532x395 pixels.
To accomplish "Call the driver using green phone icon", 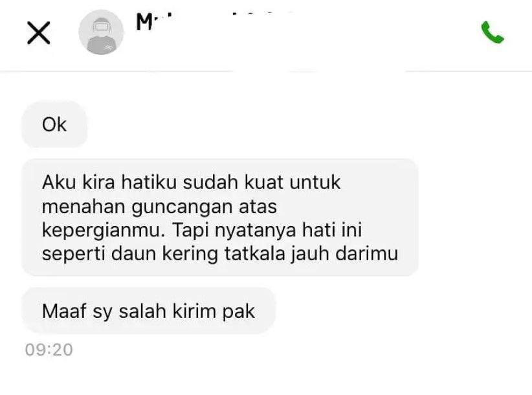I will pyautogui.click(x=493, y=32).
